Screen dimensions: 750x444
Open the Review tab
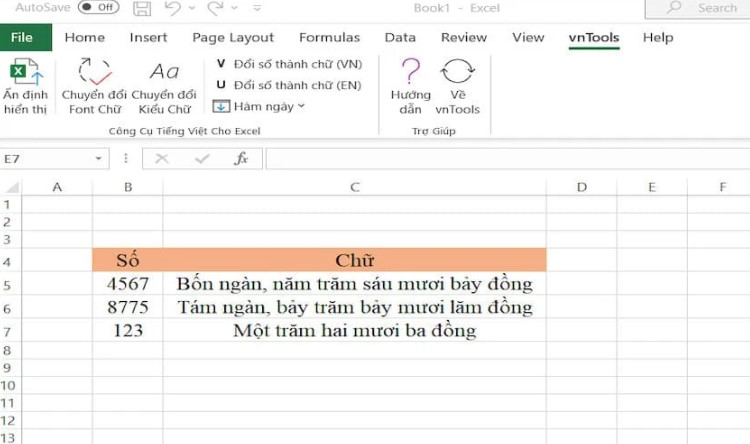coord(464,37)
